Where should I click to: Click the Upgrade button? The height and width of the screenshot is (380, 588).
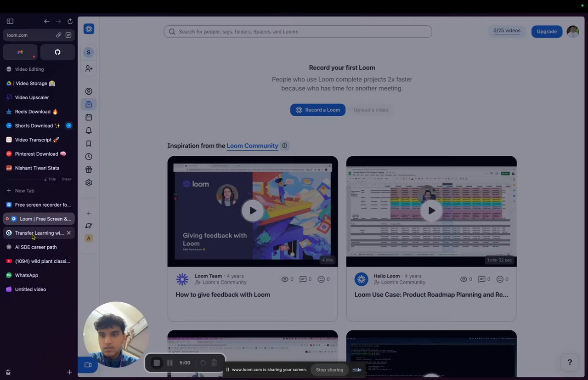point(547,31)
